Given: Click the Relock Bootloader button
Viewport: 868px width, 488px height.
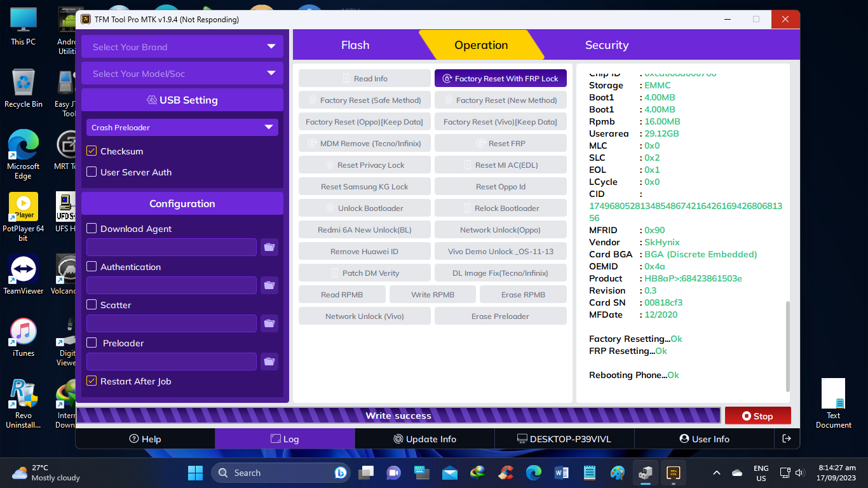Looking at the screenshot, I should [x=501, y=208].
